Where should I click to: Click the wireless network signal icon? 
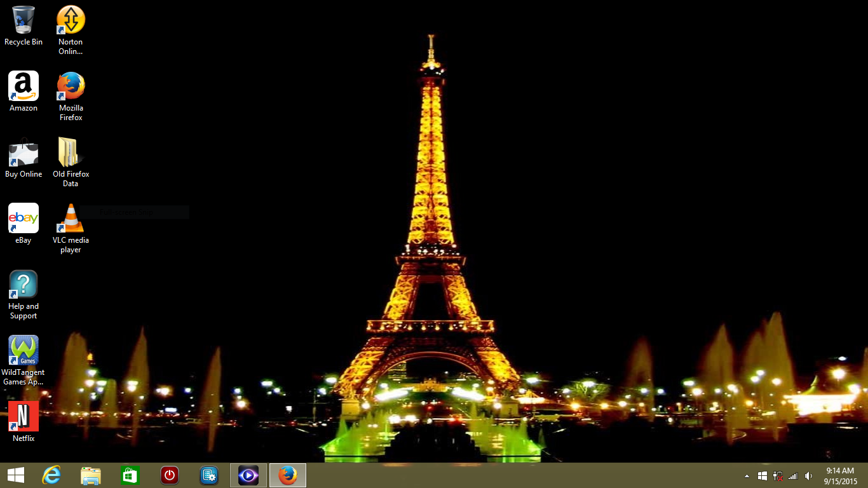tap(792, 476)
